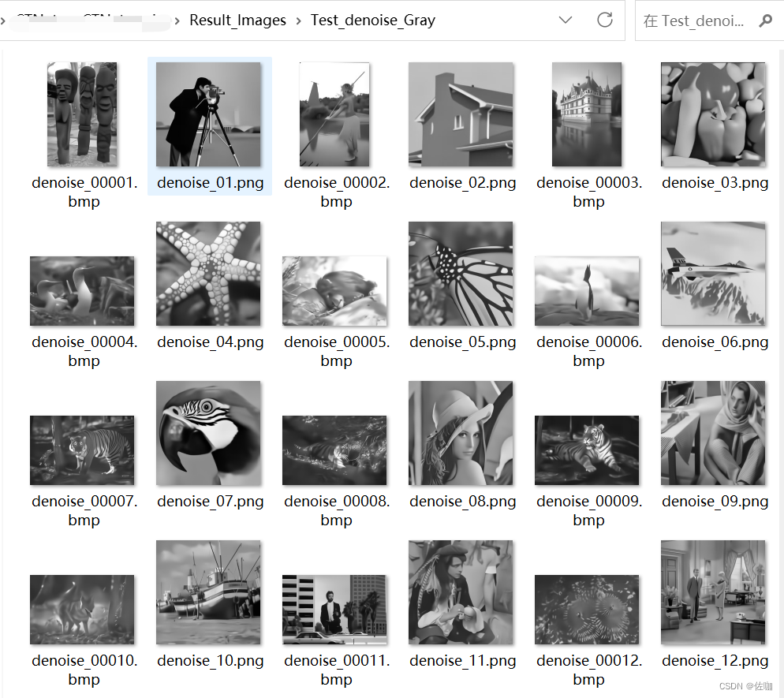This screenshot has width=784, height=698.
Task: Select denoise_08.png Lena thumbnail
Action: point(461,433)
